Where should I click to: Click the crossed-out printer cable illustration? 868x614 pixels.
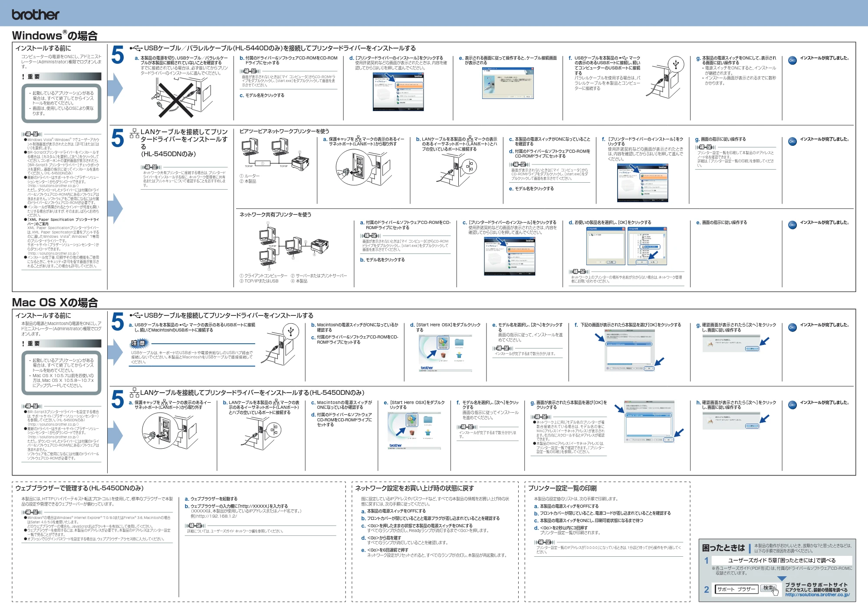(x=182, y=99)
